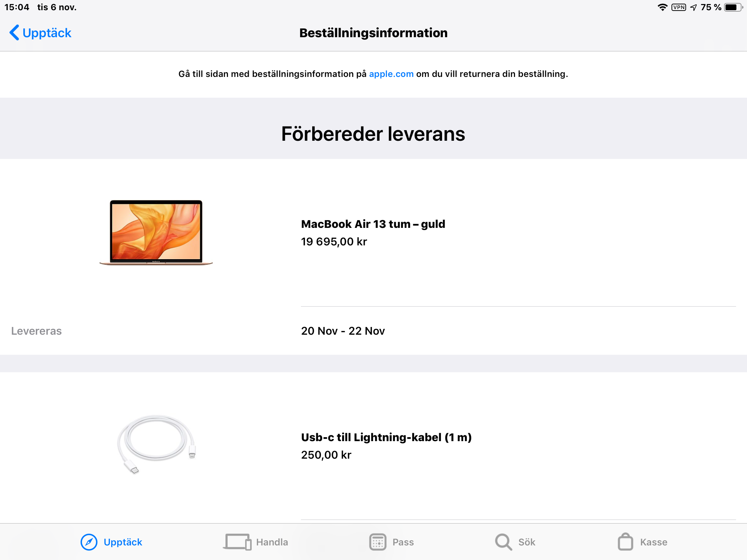Switch to the Kasse tab label
The image size is (747, 560).
[x=654, y=542]
